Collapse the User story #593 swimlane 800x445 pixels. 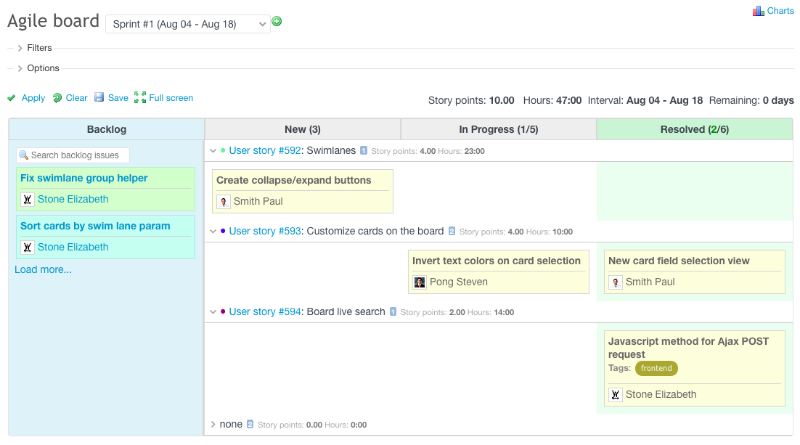tap(212, 231)
